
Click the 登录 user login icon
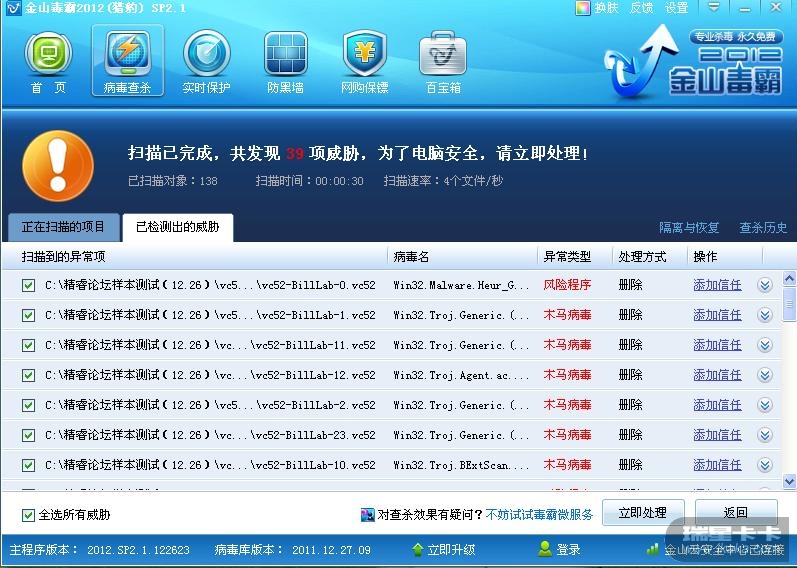(x=544, y=549)
